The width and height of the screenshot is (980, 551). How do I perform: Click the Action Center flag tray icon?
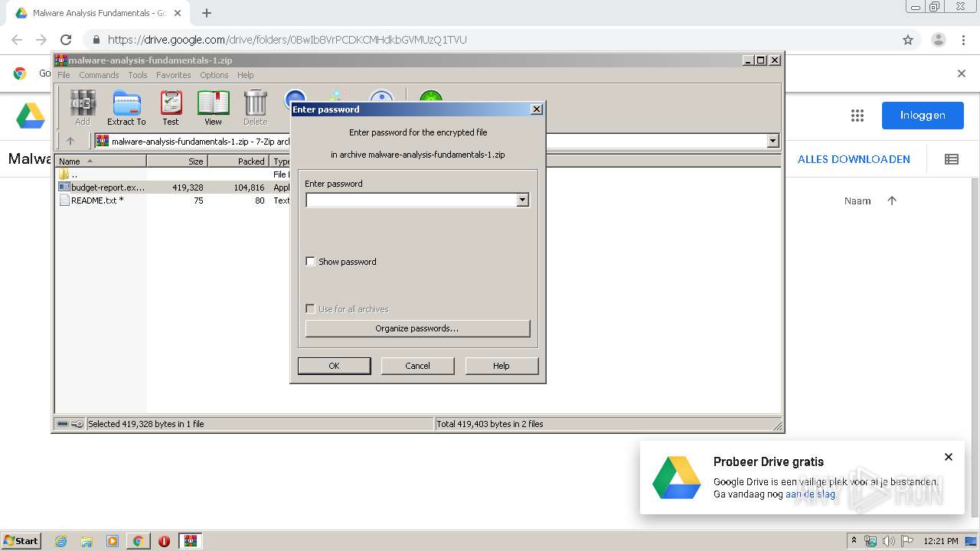[907, 541]
